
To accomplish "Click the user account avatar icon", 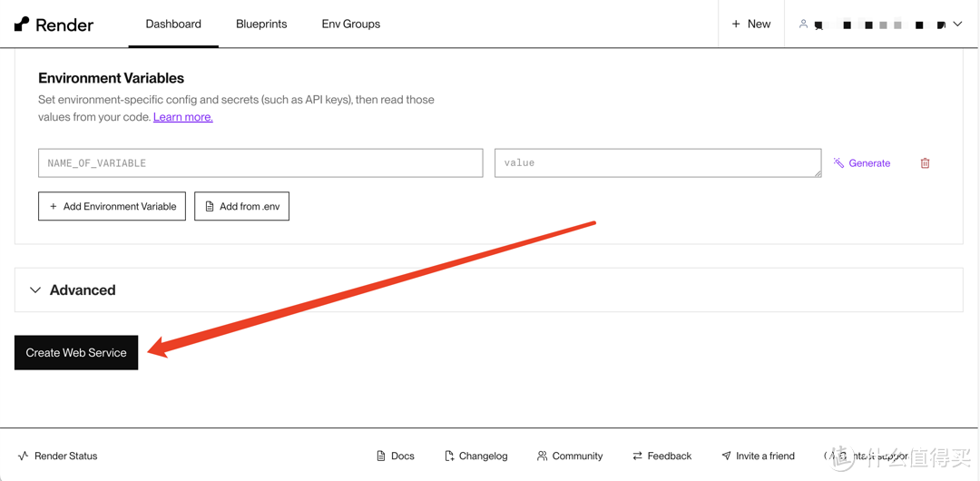I will tap(803, 24).
